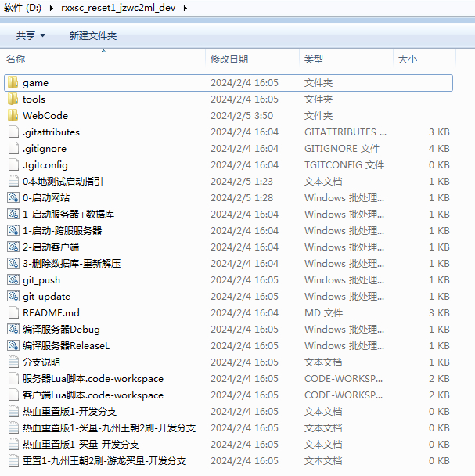The height and width of the screenshot is (476, 475).
Task: Click the README.md file icon
Action: pyautogui.click(x=13, y=312)
